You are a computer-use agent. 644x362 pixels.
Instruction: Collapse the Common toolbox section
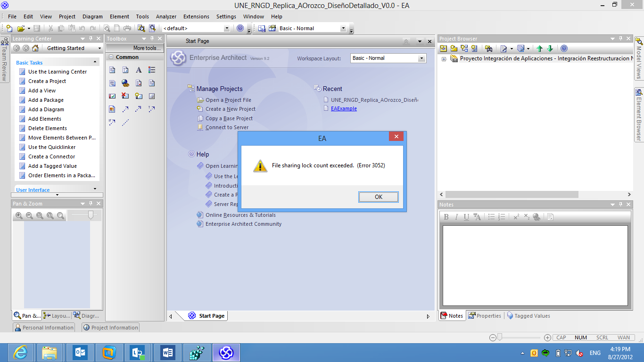click(111, 57)
